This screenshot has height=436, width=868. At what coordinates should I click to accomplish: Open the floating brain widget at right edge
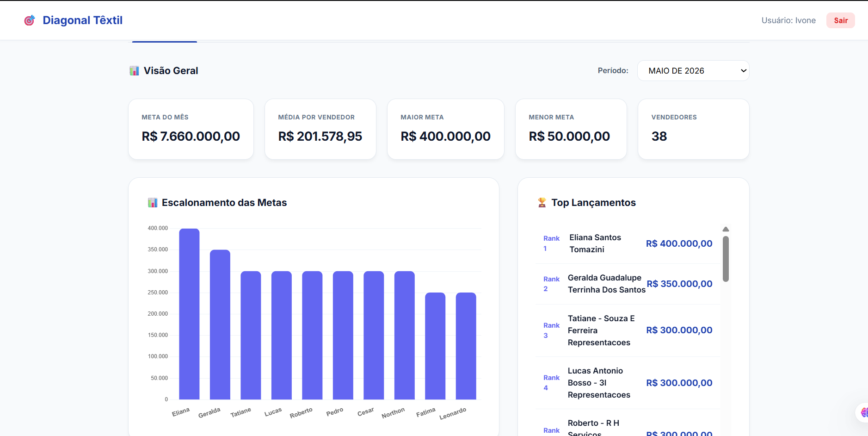(x=863, y=413)
